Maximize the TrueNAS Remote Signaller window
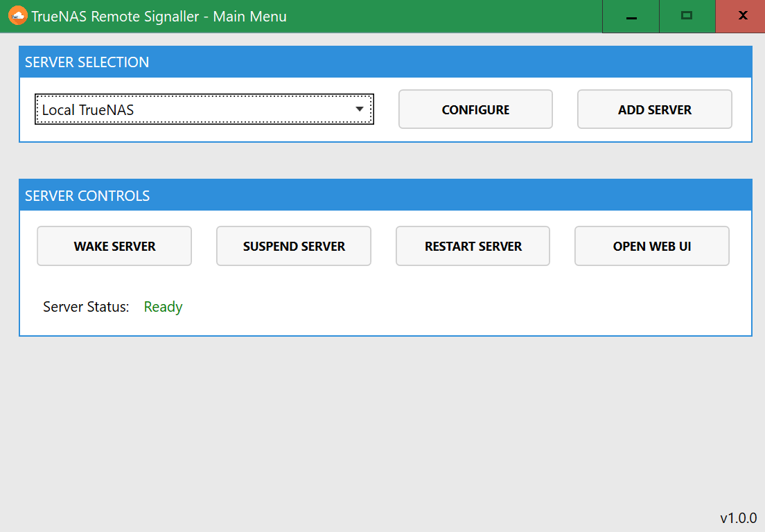The image size is (765, 532). click(687, 17)
